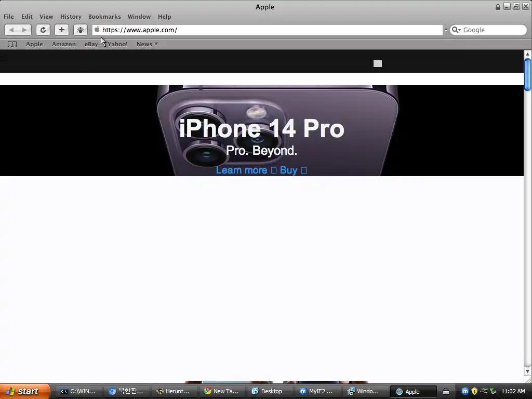Click the Yahoo! bookmark
Image resolution: width=532 pixels, height=399 pixels.
click(x=117, y=44)
